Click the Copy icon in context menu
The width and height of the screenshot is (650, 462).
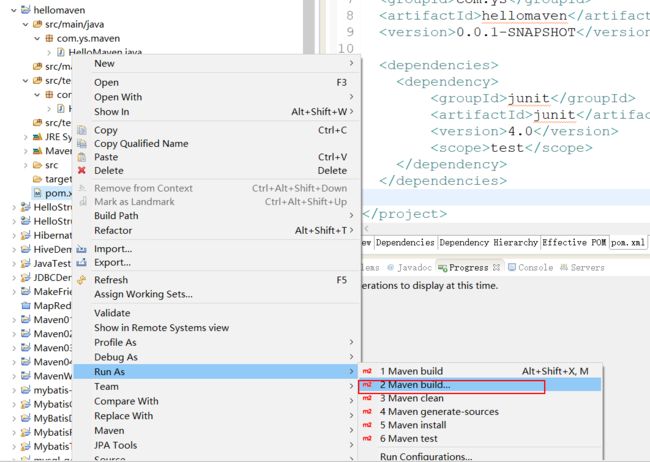pyautogui.click(x=82, y=130)
